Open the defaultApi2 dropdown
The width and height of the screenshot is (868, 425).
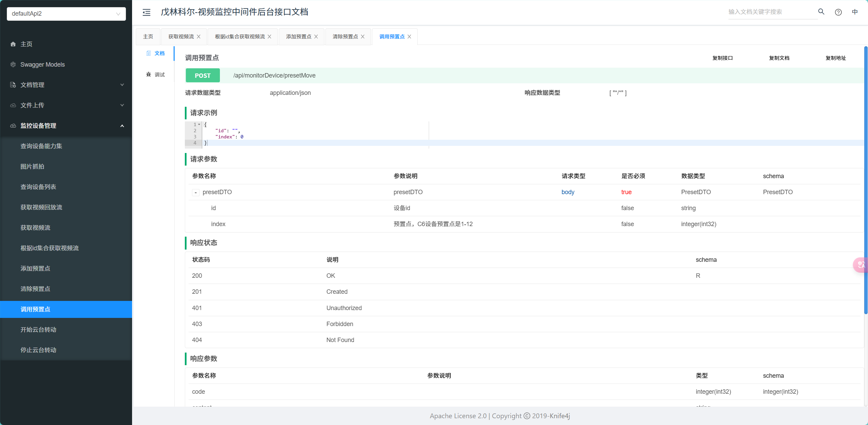pyautogui.click(x=66, y=14)
